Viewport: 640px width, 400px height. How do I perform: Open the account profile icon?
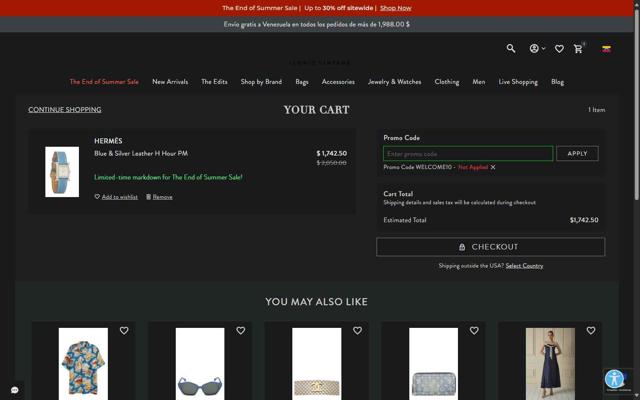point(534,49)
